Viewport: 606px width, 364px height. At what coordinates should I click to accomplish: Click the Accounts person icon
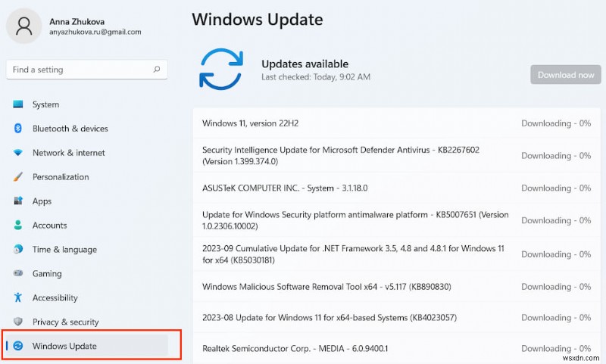point(17,225)
